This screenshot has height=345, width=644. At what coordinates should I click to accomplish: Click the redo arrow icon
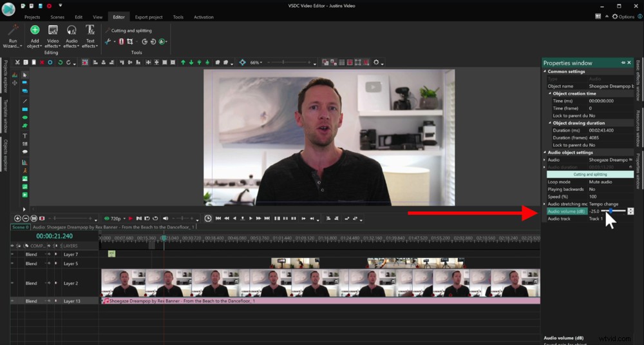pos(69,63)
